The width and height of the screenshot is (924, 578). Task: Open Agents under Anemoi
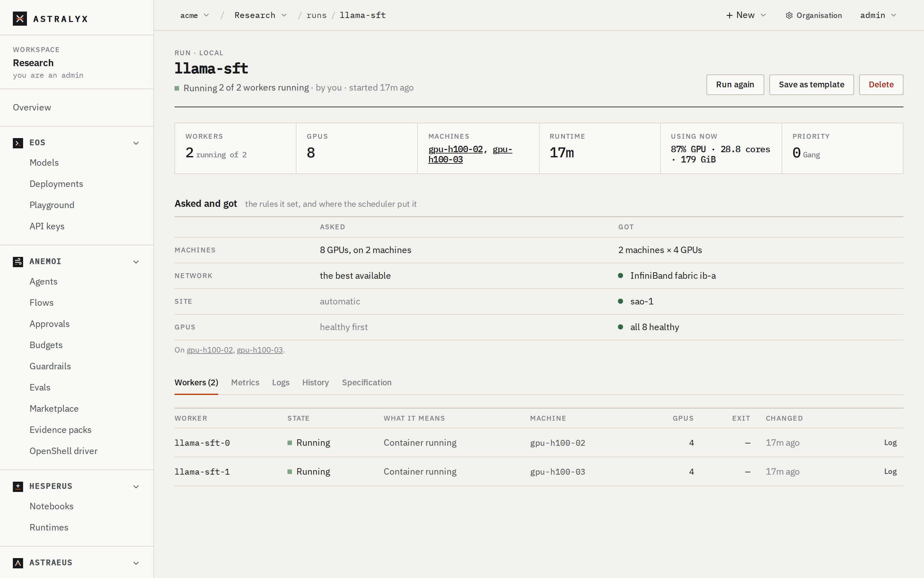tap(44, 282)
